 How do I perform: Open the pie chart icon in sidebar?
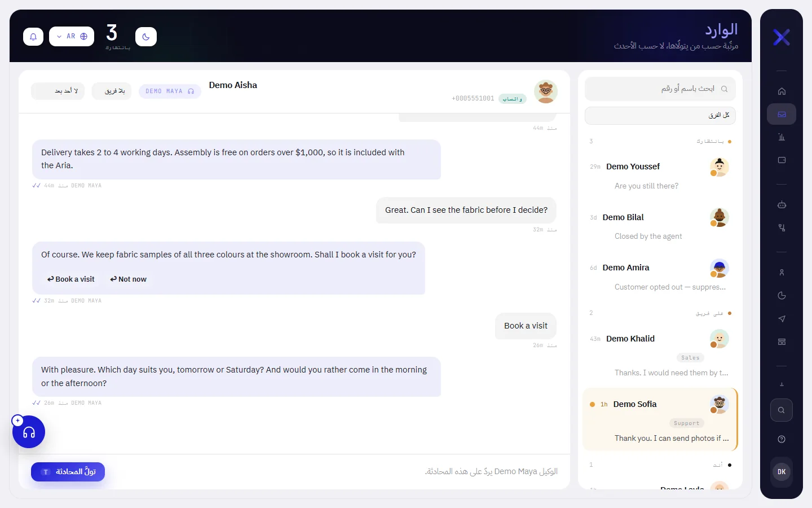pos(782,296)
